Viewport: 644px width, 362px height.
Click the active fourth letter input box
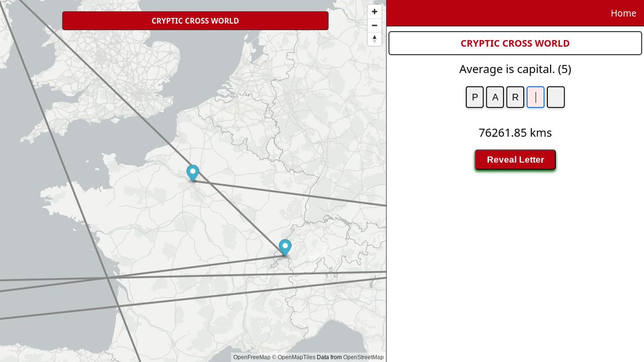coord(535,97)
